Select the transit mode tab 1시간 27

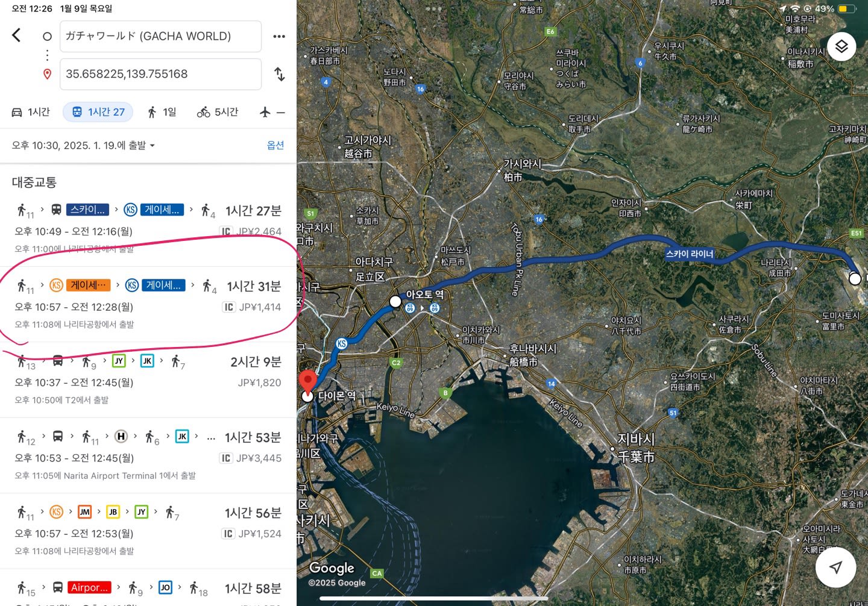[98, 112]
